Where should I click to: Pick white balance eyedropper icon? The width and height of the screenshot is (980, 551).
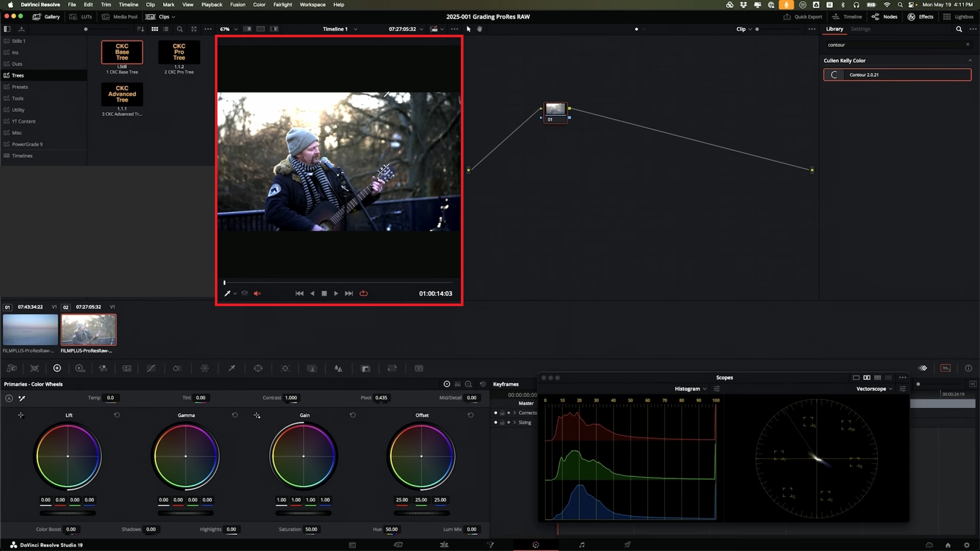tap(22, 398)
